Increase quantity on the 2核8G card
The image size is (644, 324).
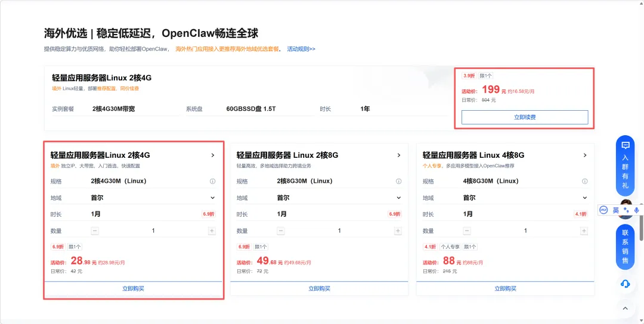pyautogui.click(x=398, y=231)
